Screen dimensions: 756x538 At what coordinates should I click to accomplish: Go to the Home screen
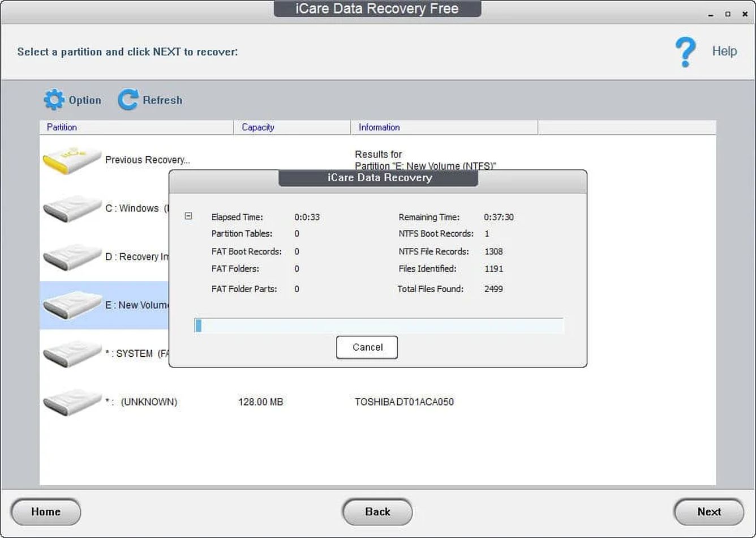pos(46,512)
